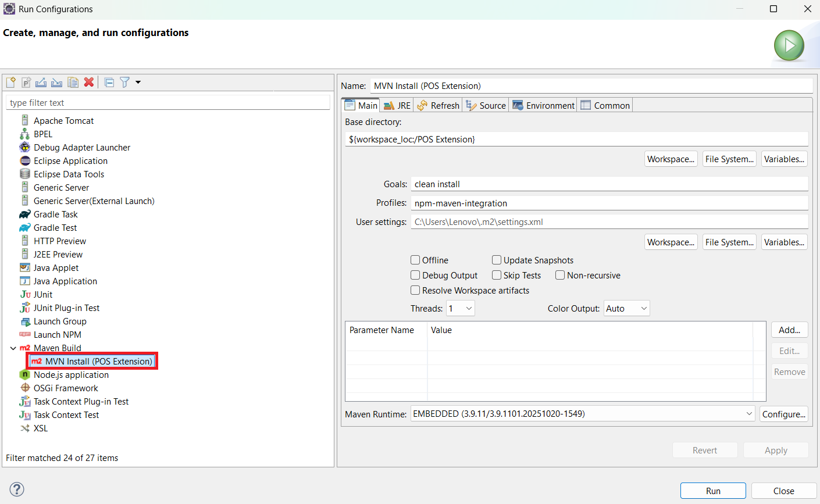Screen dimensions: 820x504
Task: Click the New launch configuration icon
Action: coord(10,83)
